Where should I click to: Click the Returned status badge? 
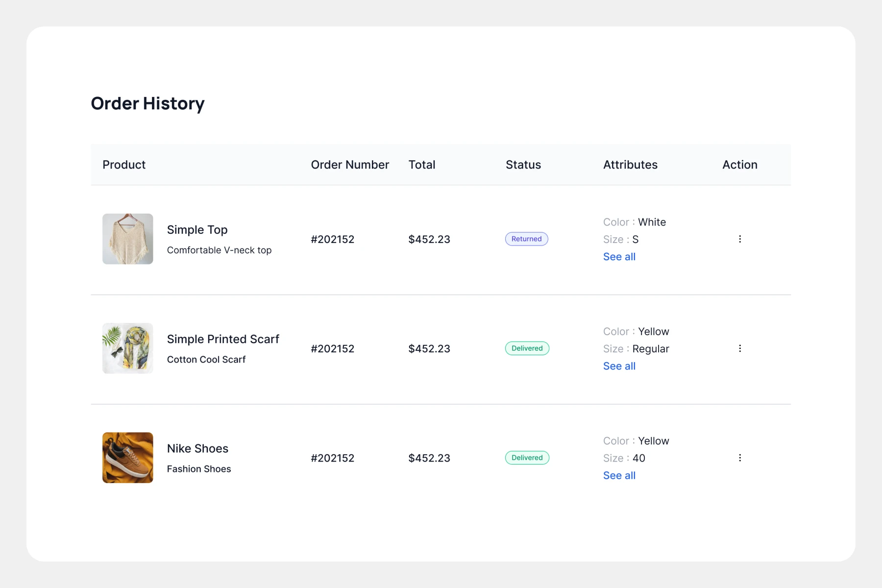[526, 239]
